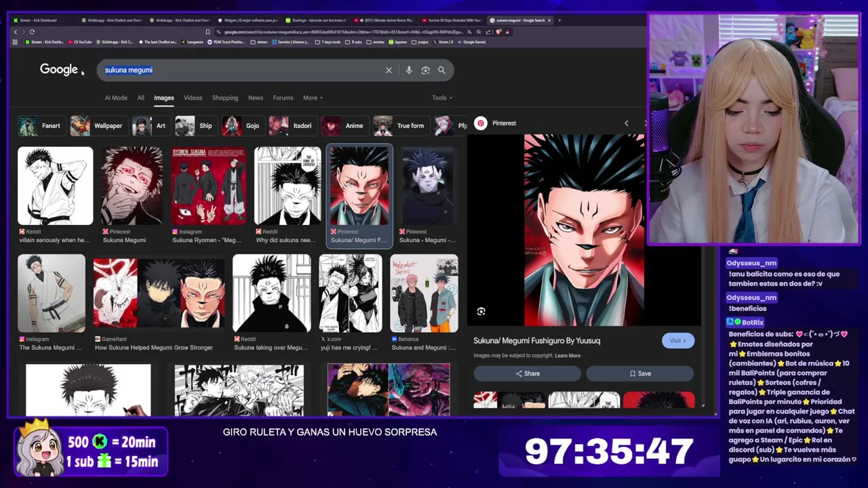
Task: Switch to the All results tab
Action: [140, 98]
